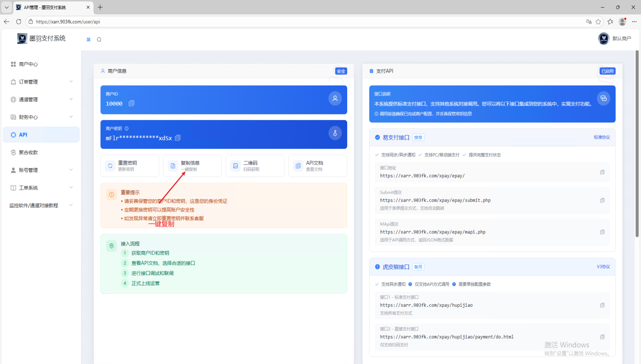This screenshot has height=364, width=641.
Task: Click the 重置密钥 button
Action: 130,166
